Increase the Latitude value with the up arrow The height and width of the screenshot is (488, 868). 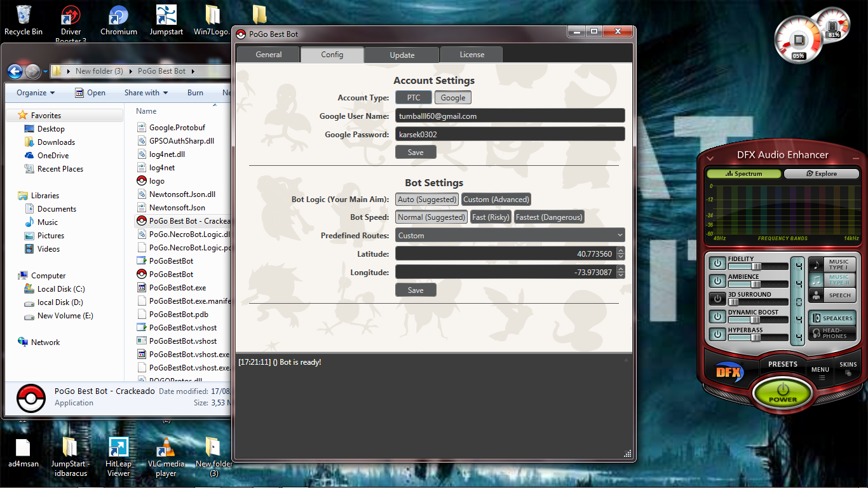[621, 251]
